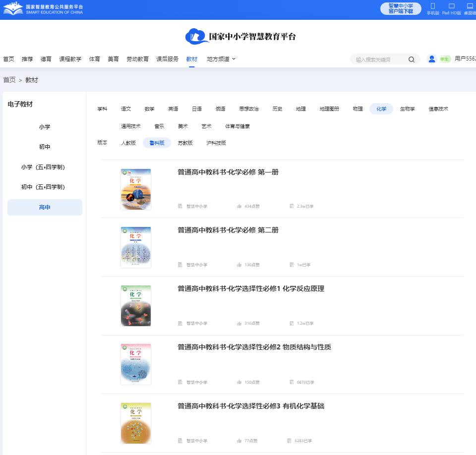The height and width of the screenshot is (455, 476).
Task: Select the 苏教版 version filter
Action: coord(186,143)
